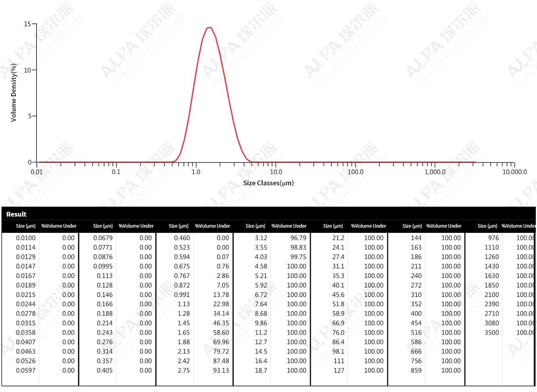The width and height of the screenshot is (537, 392).
Task: Select size cell 127
Action: tap(339, 371)
